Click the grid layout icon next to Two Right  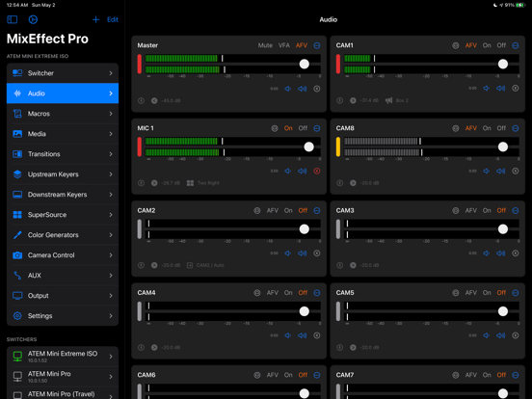(190, 183)
